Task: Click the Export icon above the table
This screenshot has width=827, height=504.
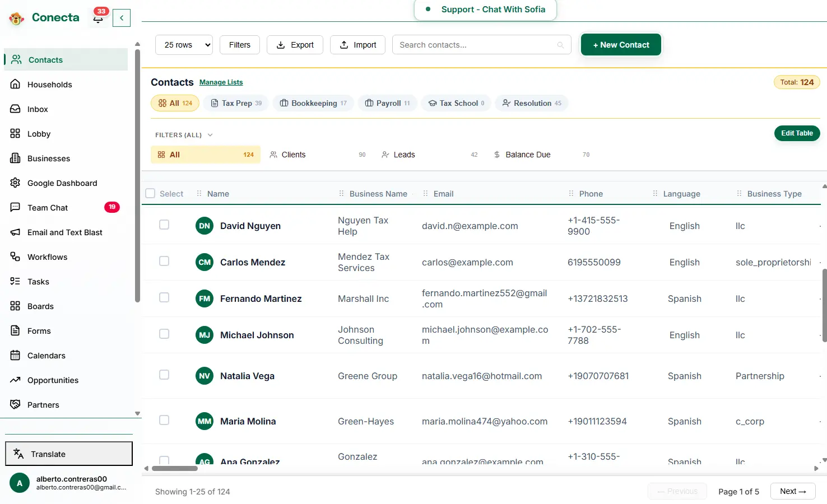Action: tap(281, 45)
